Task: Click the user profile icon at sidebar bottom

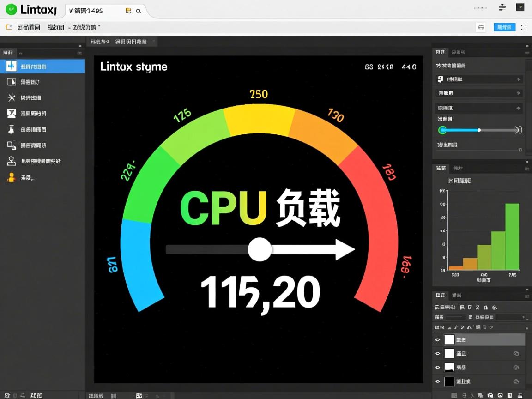Action: point(12,161)
